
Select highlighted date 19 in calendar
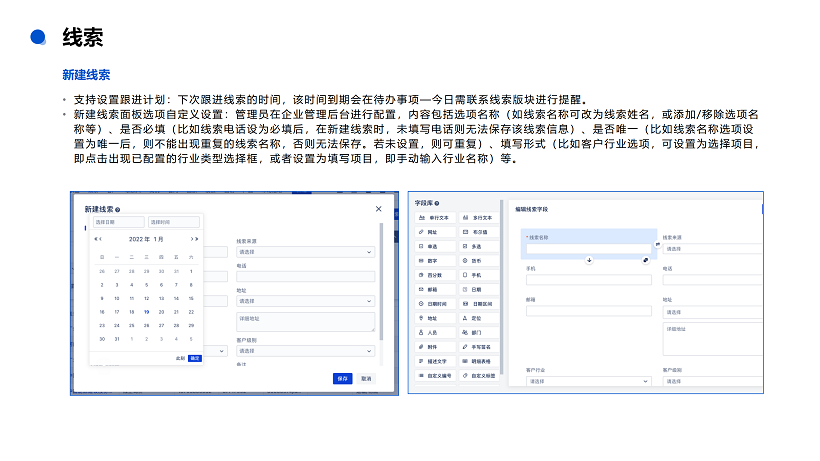pos(146,312)
